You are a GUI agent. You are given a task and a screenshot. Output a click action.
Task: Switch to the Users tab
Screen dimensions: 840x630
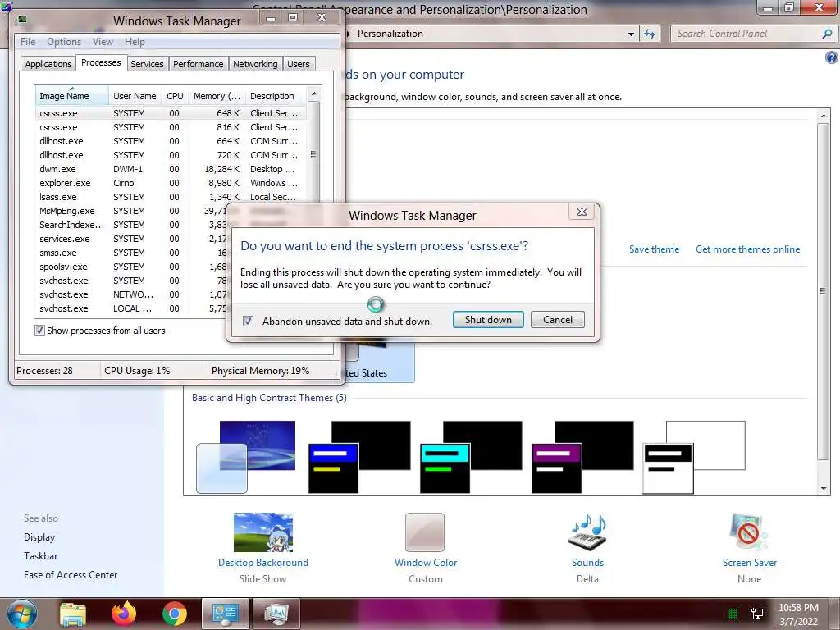[298, 64]
